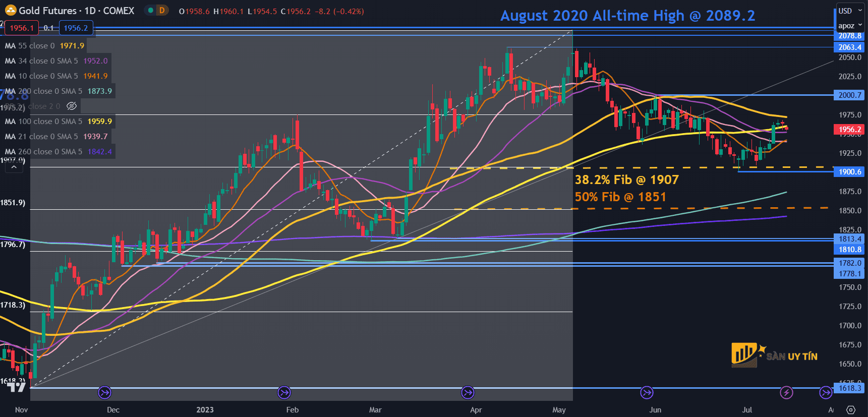This screenshot has width=868, height=417.
Task: Click the 1618.3 price line label
Action: coord(850,388)
